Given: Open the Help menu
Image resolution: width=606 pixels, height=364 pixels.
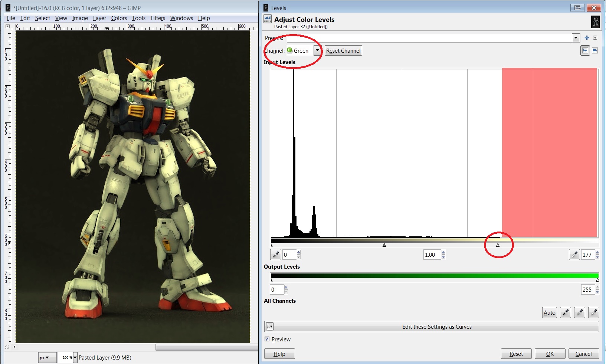Looking at the screenshot, I should (x=204, y=18).
